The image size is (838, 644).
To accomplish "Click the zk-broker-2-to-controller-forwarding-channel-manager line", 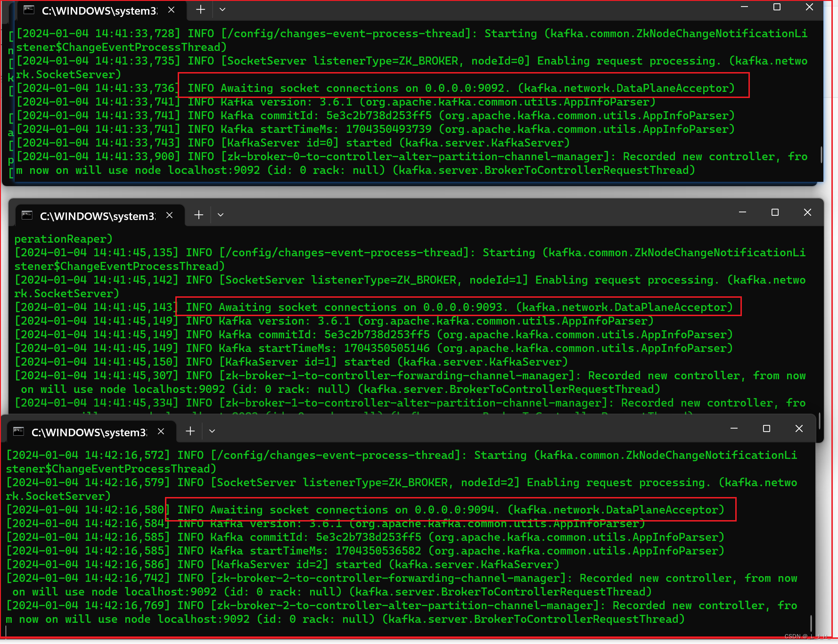I will point(402,585).
